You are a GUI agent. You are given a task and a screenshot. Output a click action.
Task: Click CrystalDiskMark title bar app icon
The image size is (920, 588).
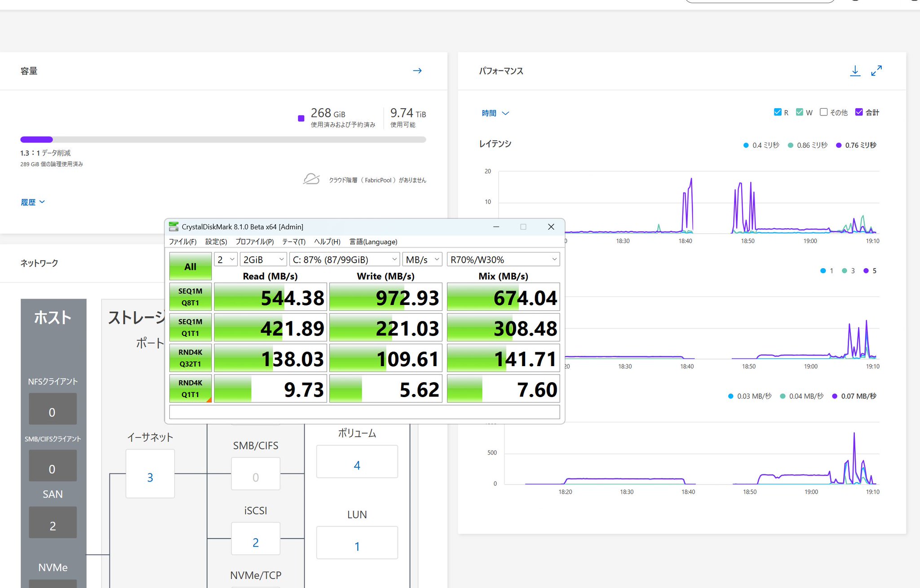coord(173,227)
